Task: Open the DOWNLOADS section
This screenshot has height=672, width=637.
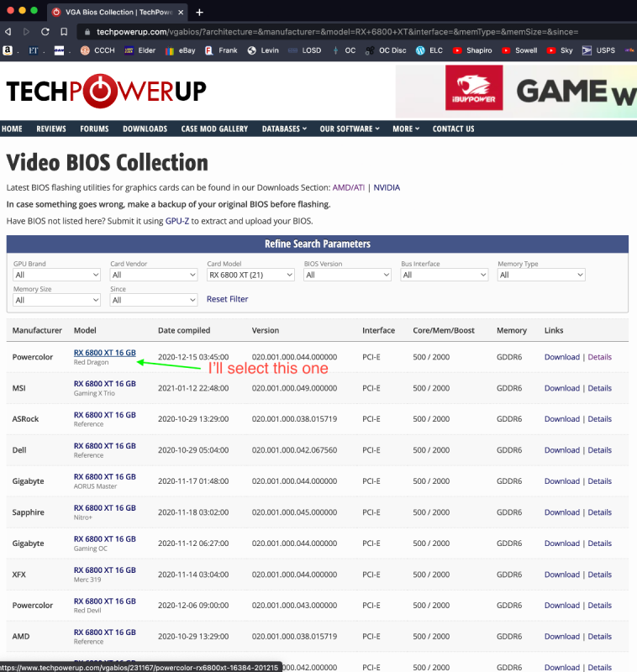Action: [145, 129]
